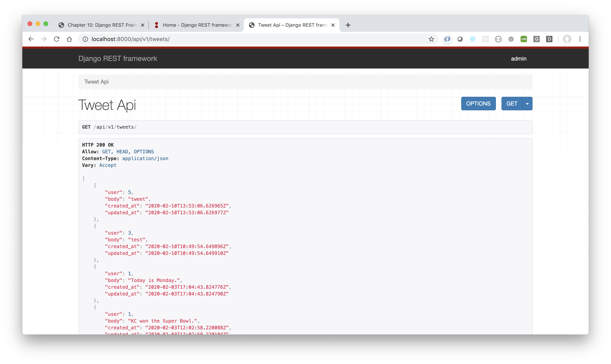View site information for localhost
Viewport: 611px width, 364px height.
[x=85, y=39]
